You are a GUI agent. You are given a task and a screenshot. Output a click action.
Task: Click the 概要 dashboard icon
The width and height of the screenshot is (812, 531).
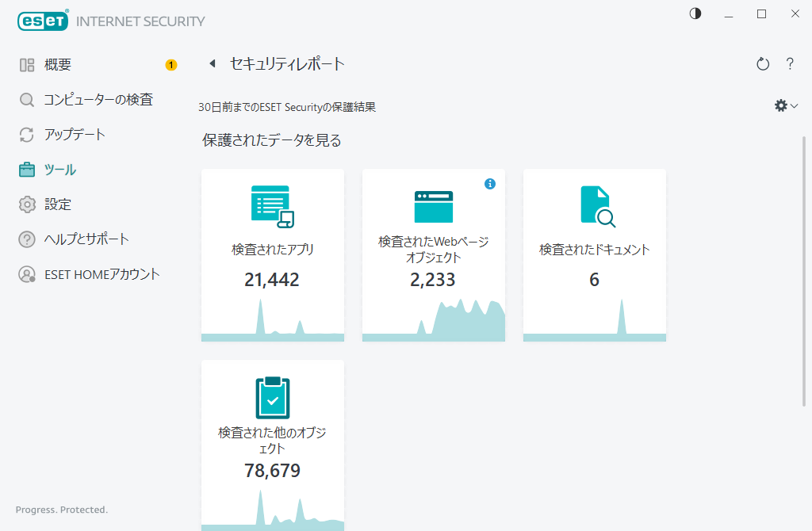[x=27, y=65]
